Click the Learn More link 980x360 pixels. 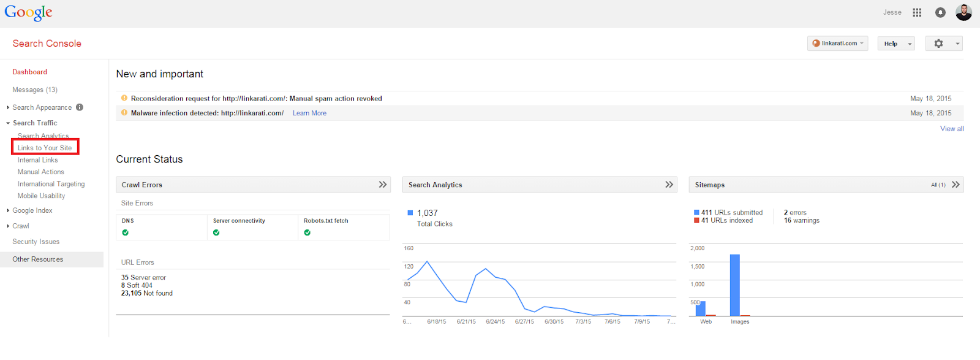tap(309, 113)
